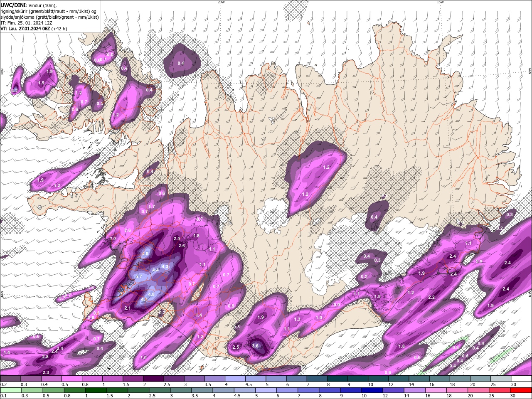
Task: Select the 'IT: Fim. 25. 01. 2024 12Z' line
Action: [x=26, y=23]
